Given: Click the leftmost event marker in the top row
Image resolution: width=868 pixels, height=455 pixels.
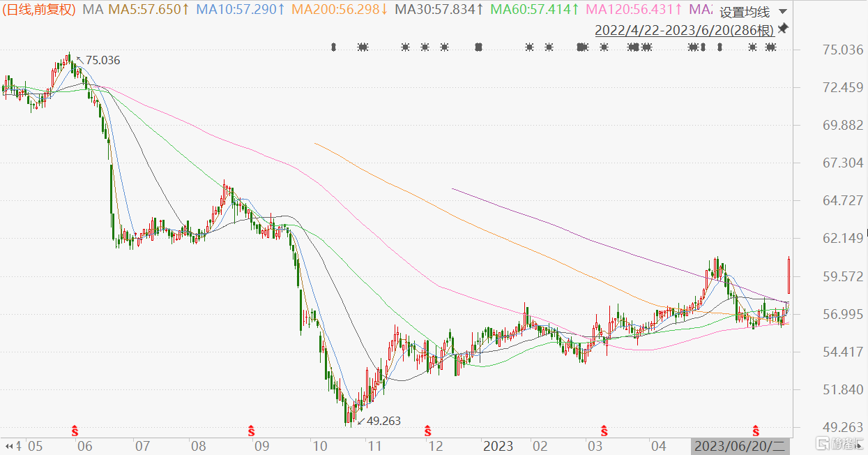Looking at the screenshot, I should click(x=333, y=47).
